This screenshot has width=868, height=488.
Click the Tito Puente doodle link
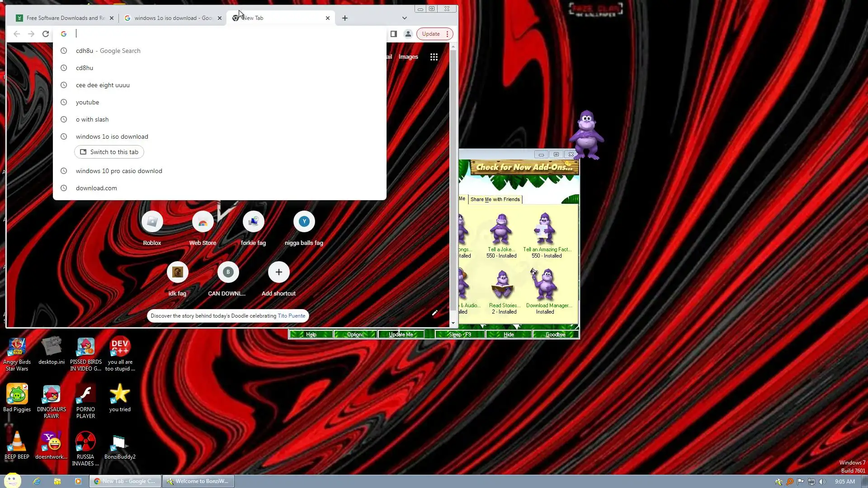(291, 316)
